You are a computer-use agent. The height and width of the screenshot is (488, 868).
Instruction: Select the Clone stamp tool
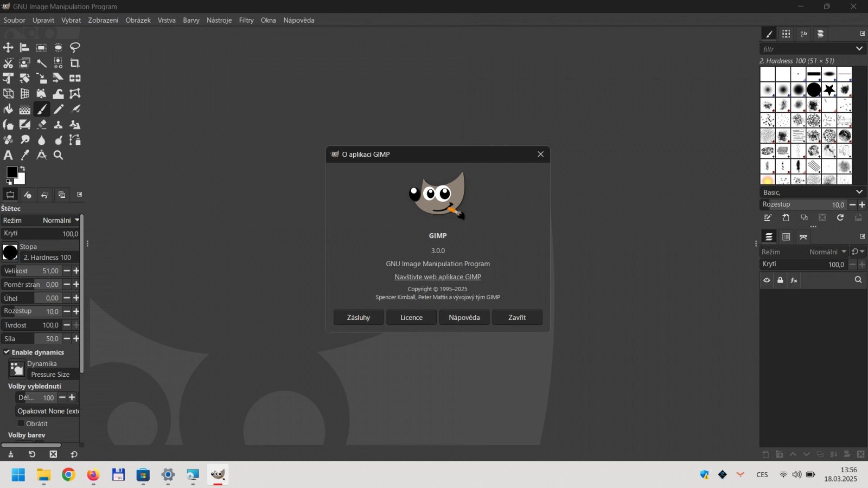tap(58, 124)
